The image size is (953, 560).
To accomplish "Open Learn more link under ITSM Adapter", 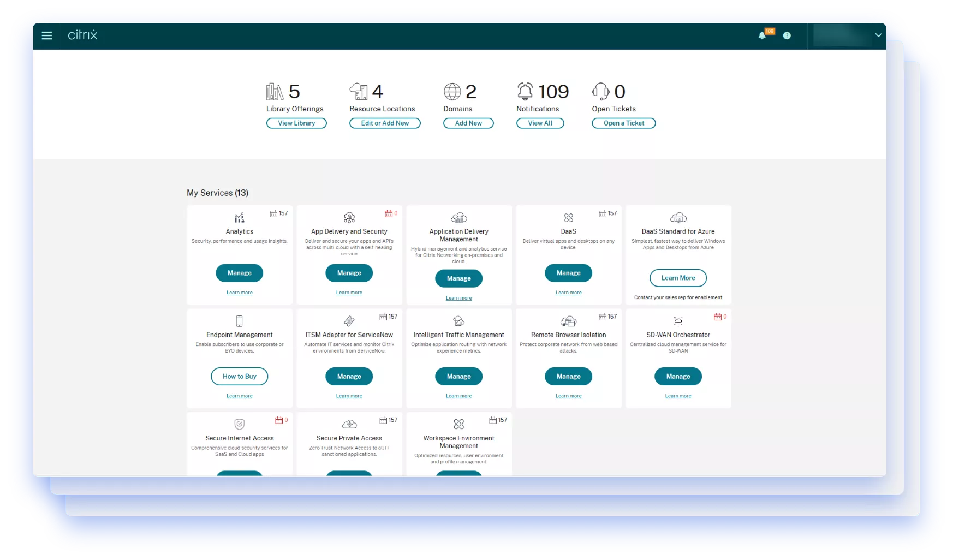I will [349, 396].
